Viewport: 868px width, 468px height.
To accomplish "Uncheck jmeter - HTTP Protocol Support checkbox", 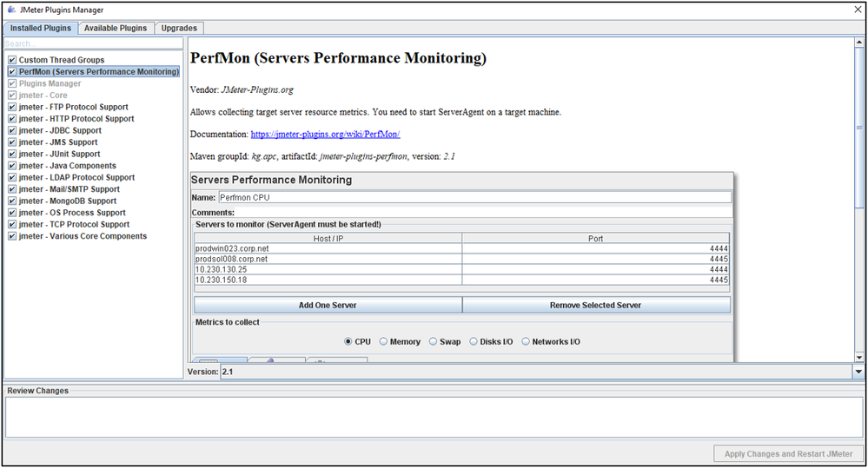I will (x=12, y=118).
